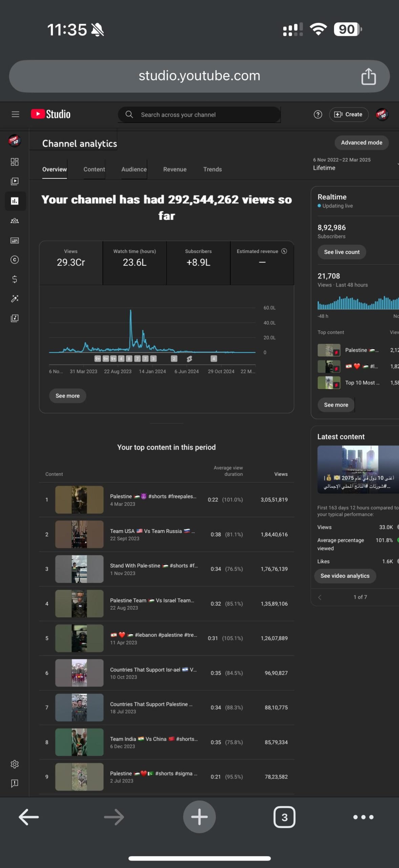Open the Dashboard icon in sidebar
The width and height of the screenshot is (399, 868).
(15, 162)
